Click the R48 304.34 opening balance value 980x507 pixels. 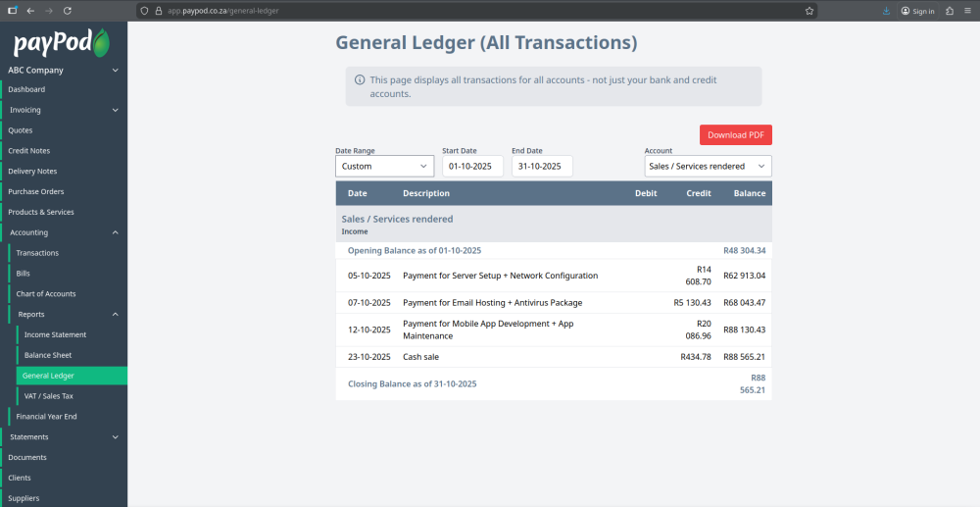tap(745, 251)
